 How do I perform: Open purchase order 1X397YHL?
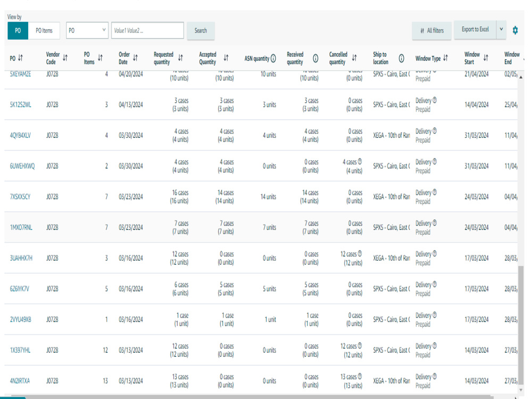[x=20, y=350]
